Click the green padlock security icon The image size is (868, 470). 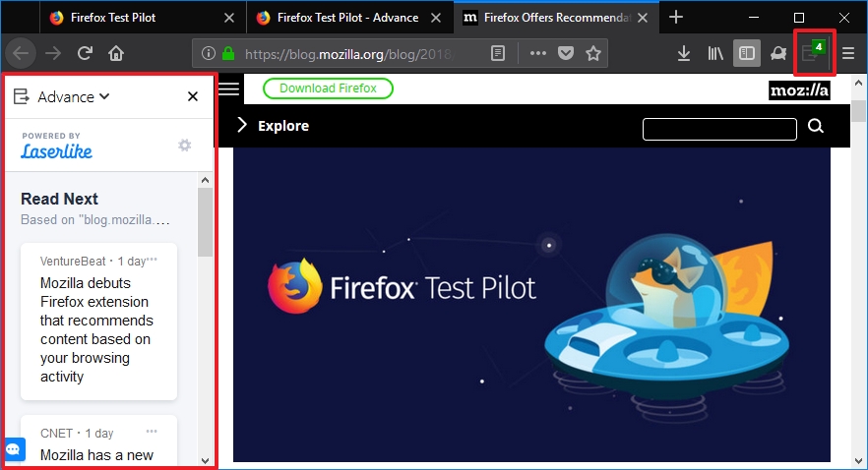pyautogui.click(x=228, y=54)
